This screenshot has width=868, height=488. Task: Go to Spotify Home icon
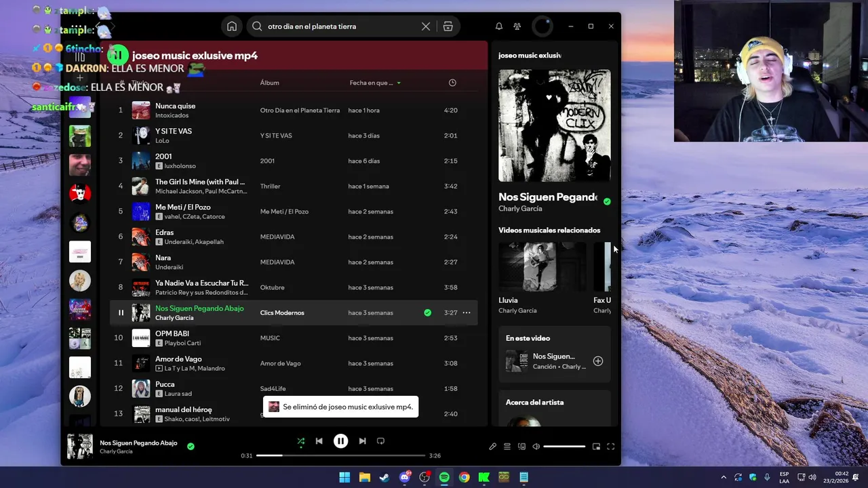click(x=232, y=26)
